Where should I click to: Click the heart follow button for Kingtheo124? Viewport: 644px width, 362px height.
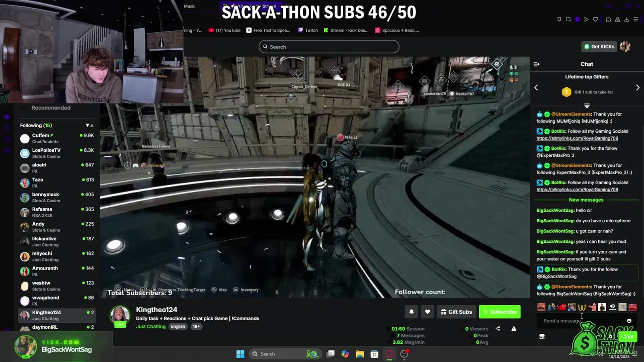pyautogui.click(x=428, y=312)
